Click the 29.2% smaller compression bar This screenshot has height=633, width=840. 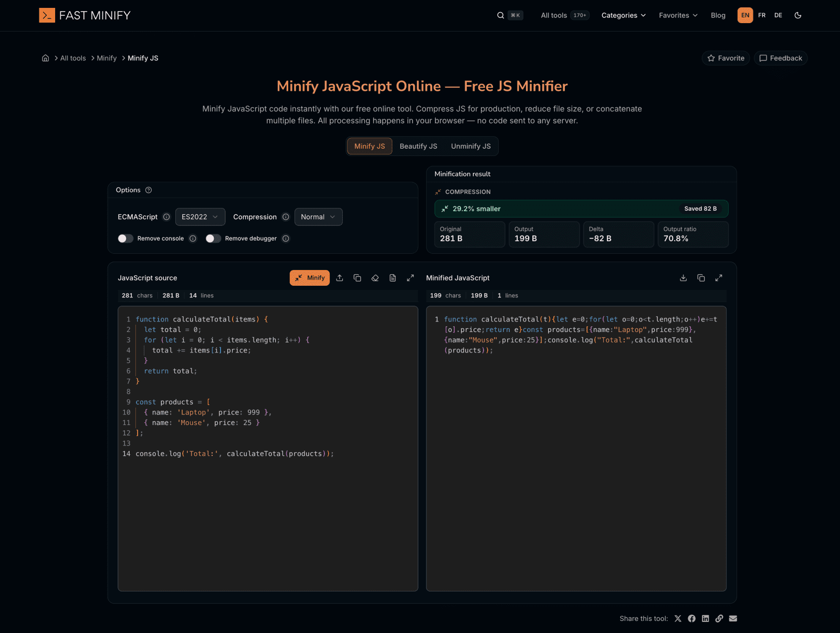click(581, 209)
